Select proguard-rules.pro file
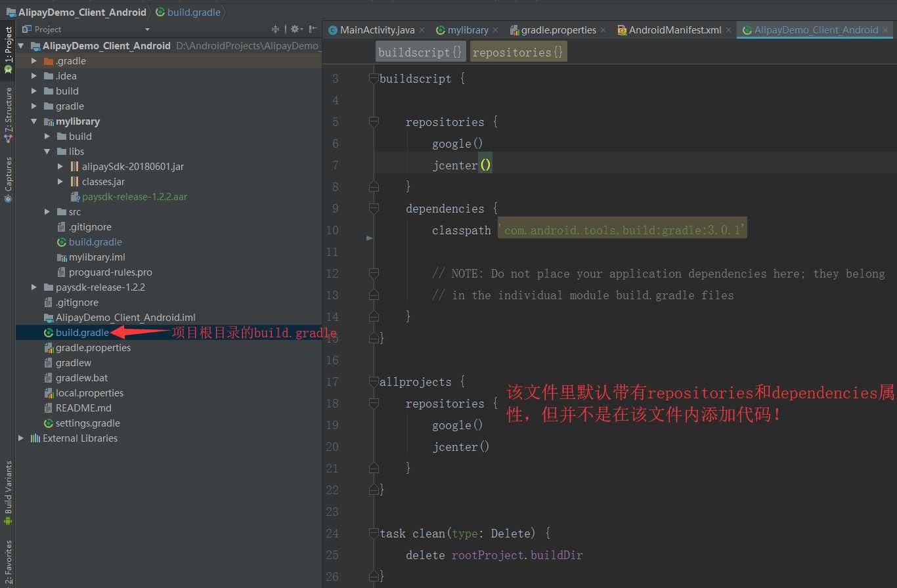The width and height of the screenshot is (897, 588). pos(110,272)
